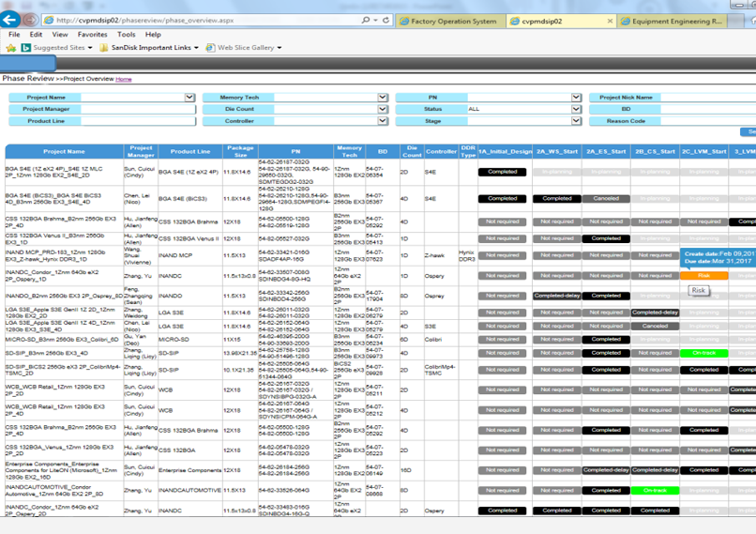Image resolution: width=756 pixels, height=534 pixels.
Task: Close the cvpmdsip02 tab
Action: point(610,21)
